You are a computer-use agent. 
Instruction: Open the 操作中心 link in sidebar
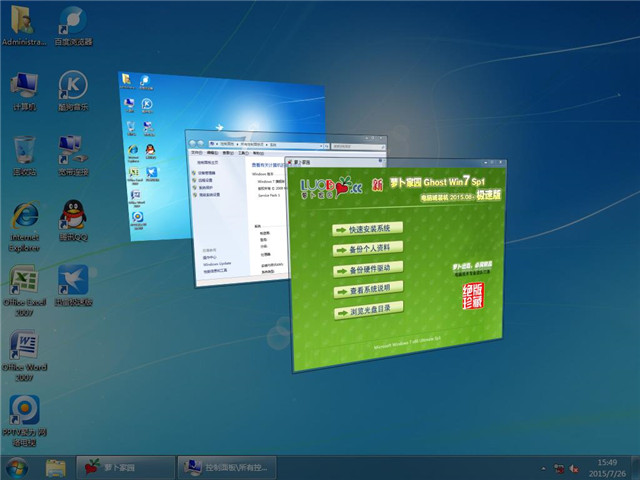(x=210, y=258)
